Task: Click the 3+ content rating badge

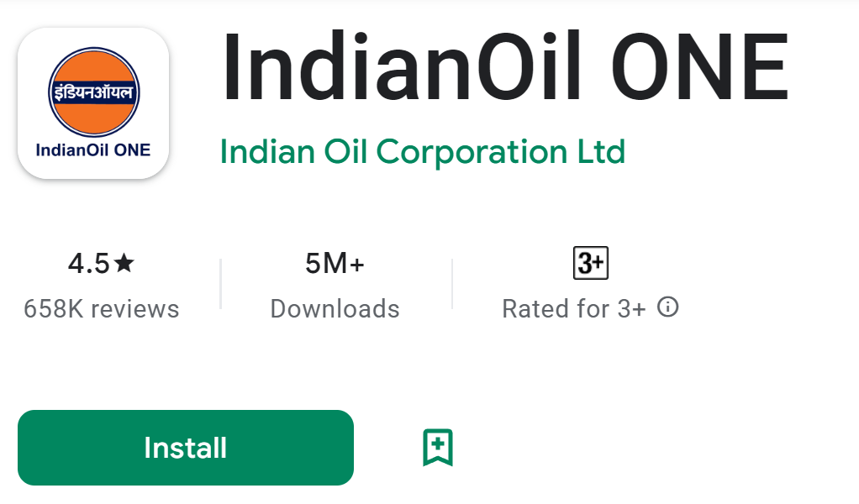Action: pos(590,264)
